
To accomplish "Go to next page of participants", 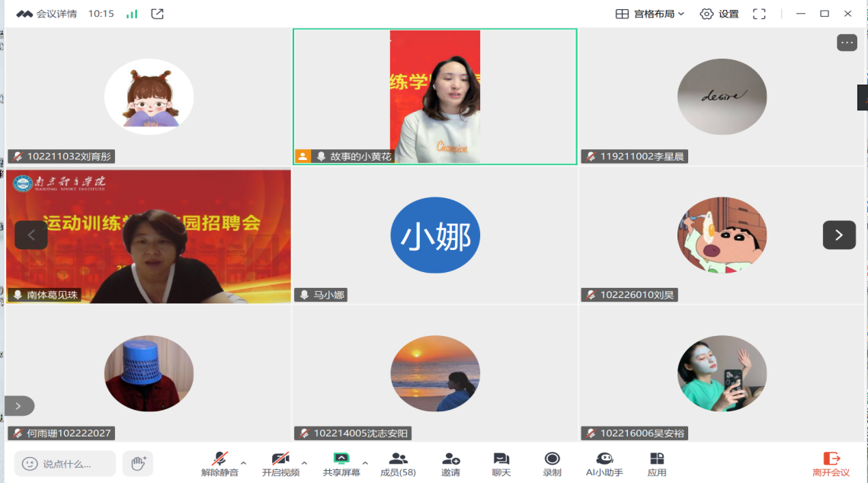I will [839, 235].
